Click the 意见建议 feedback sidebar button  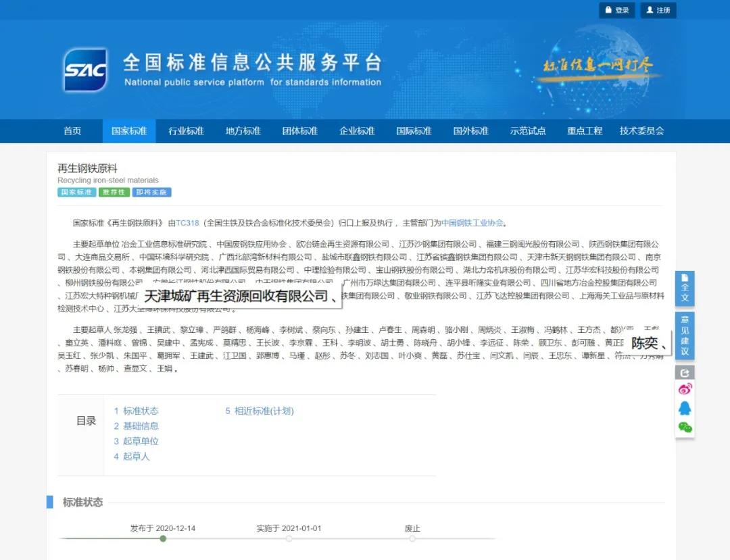point(684,335)
